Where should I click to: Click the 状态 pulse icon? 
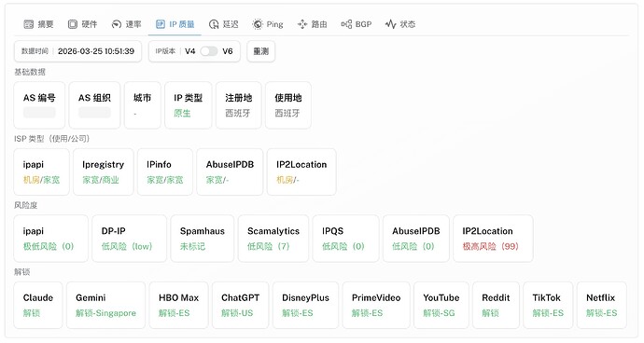[390, 24]
